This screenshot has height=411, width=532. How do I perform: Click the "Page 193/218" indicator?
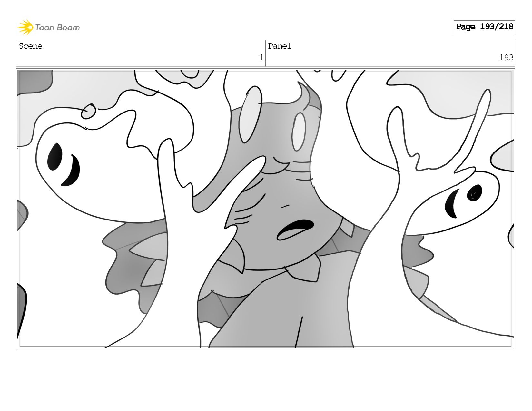click(484, 27)
